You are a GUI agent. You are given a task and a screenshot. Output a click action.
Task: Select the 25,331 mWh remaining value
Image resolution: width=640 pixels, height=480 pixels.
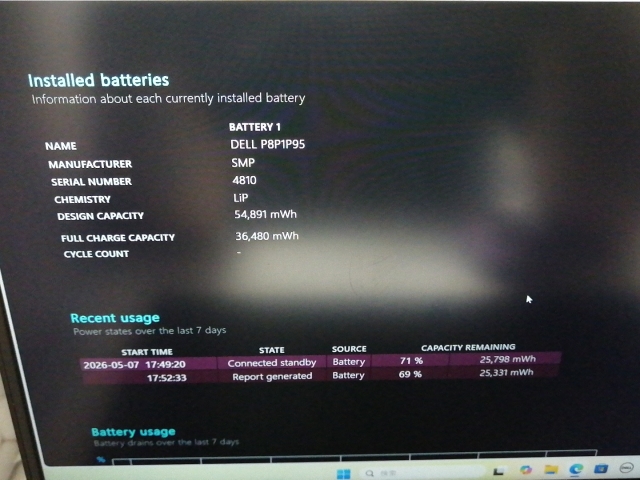coord(506,372)
